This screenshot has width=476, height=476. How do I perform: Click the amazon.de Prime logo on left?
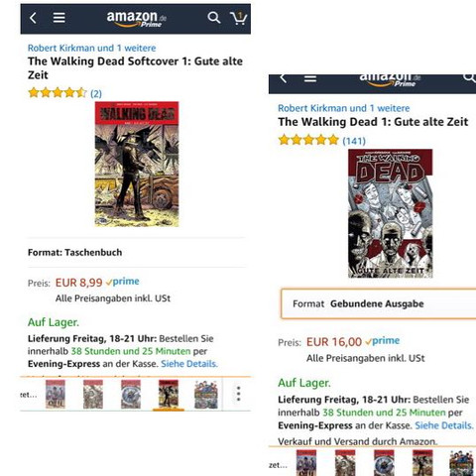[137, 19]
